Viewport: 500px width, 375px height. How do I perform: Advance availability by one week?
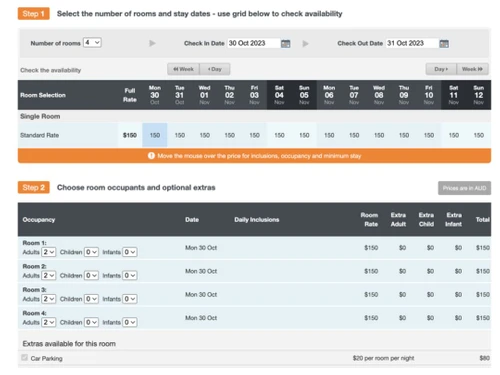coord(472,69)
